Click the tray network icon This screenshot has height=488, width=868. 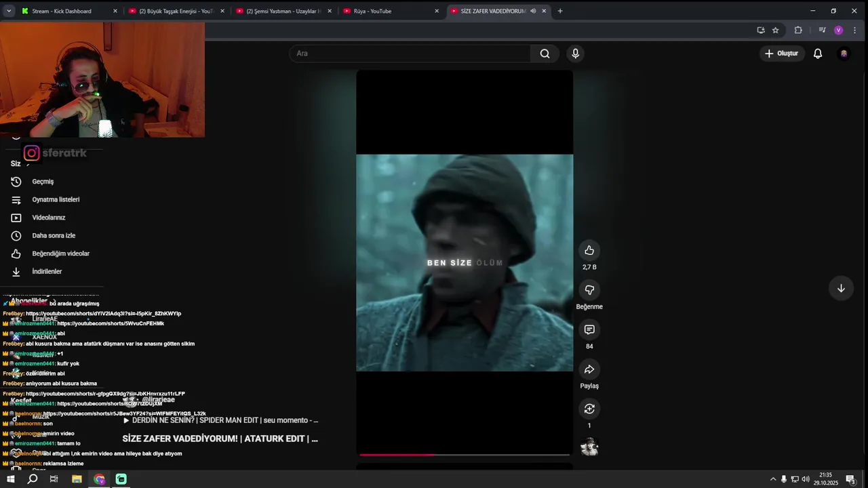(795, 479)
